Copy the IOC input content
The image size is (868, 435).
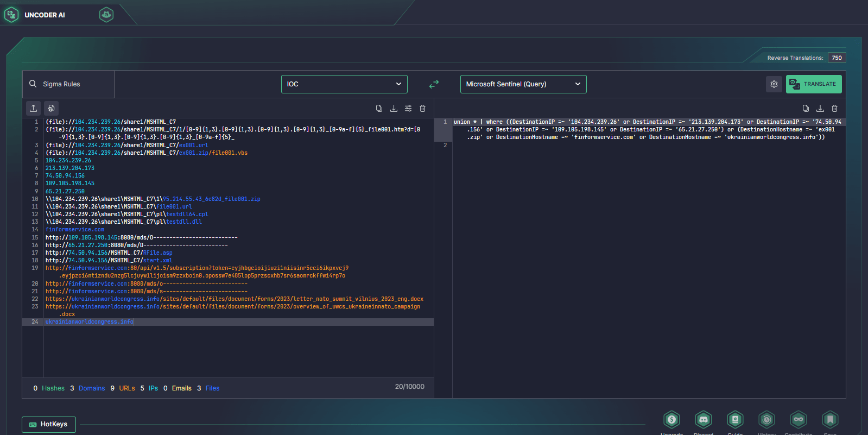(379, 109)
